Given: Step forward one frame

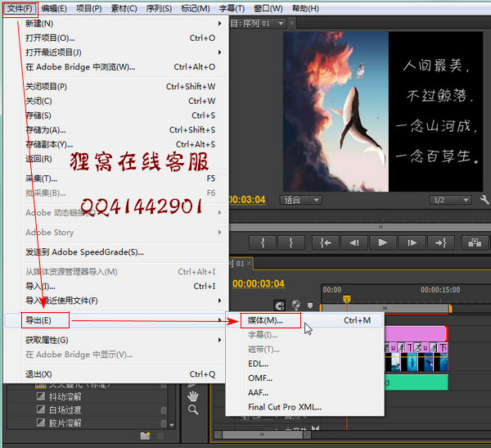Looking at the screenshot, I should pos(412,242).
